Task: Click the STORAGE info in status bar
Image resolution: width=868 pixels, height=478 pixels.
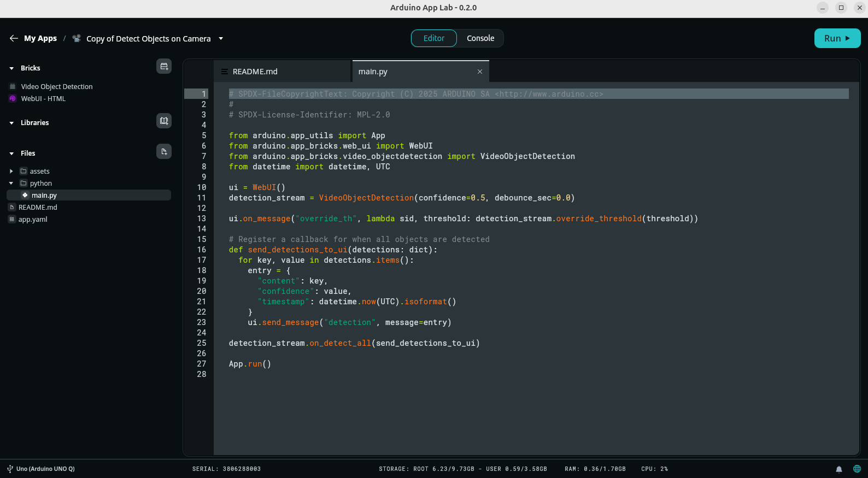Action: click(463, 469)
